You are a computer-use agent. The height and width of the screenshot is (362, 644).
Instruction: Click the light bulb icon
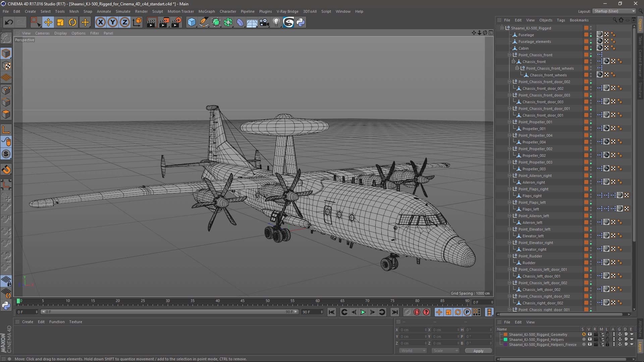tap(276, 22)
